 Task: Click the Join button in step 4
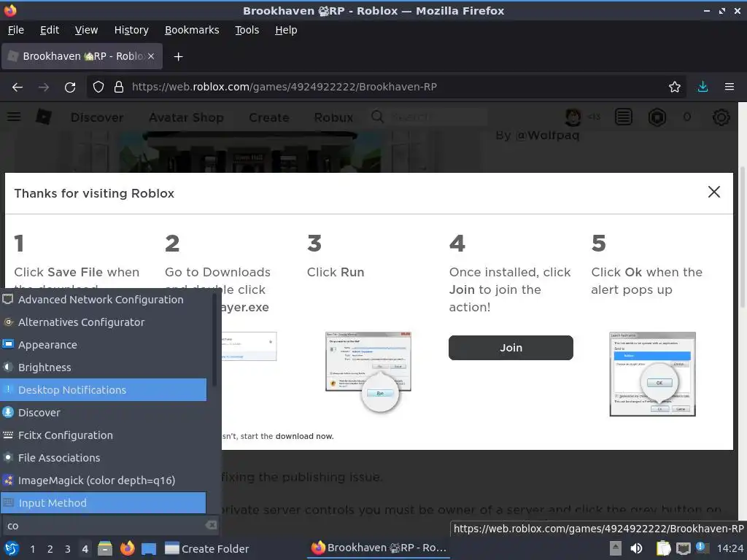(511, 348)
